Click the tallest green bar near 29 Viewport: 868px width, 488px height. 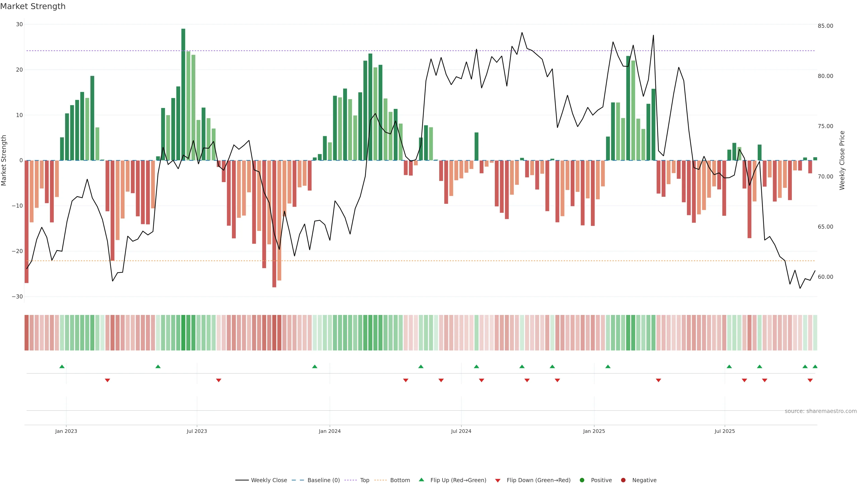tap(183, 94)
